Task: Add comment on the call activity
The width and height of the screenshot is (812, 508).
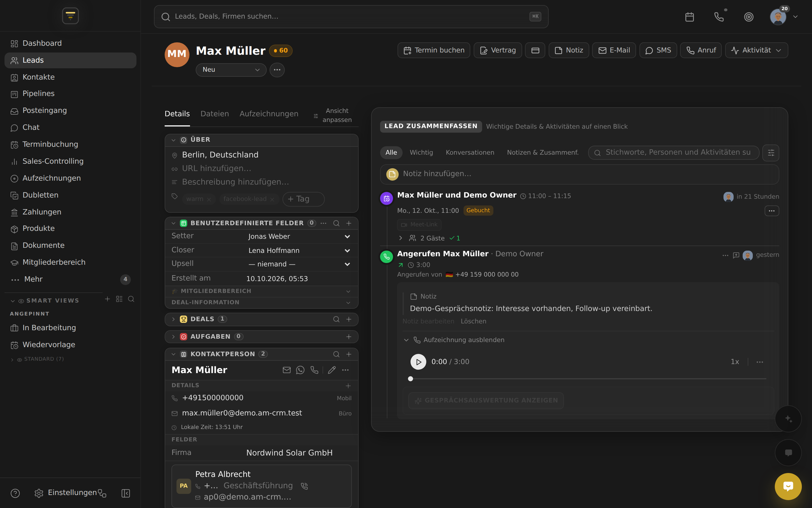Action: click(x=736, y=255)
